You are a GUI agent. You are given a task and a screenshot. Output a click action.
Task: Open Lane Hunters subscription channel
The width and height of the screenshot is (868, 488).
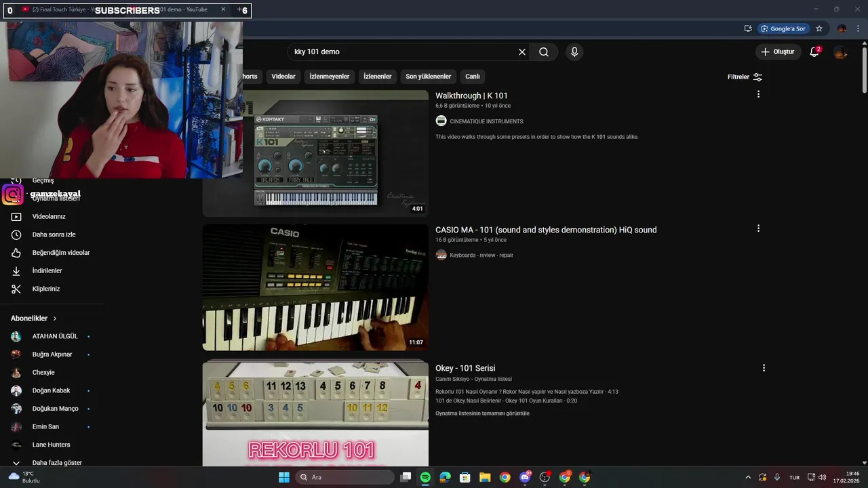(x=51, y=445)
